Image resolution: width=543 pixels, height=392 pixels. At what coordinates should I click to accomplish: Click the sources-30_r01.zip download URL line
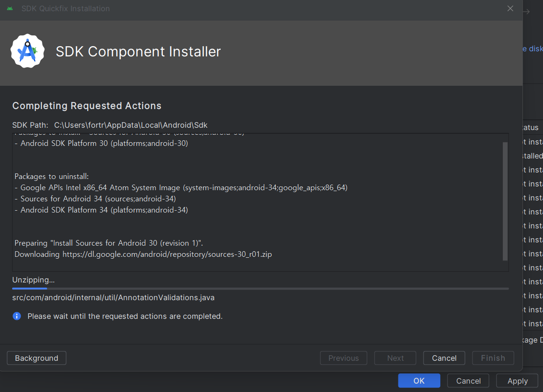coord(143,254)
